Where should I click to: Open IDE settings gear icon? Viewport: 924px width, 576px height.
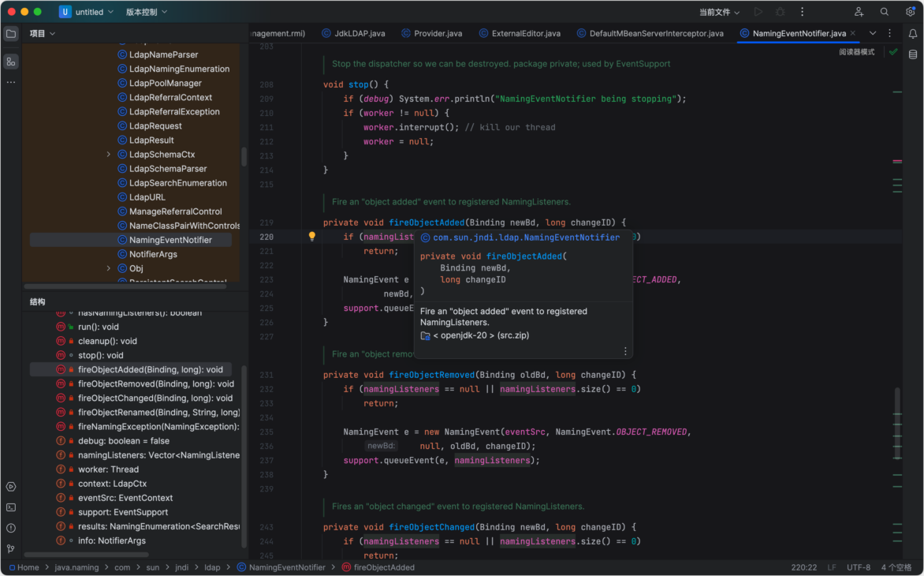(x=911, y=12)
